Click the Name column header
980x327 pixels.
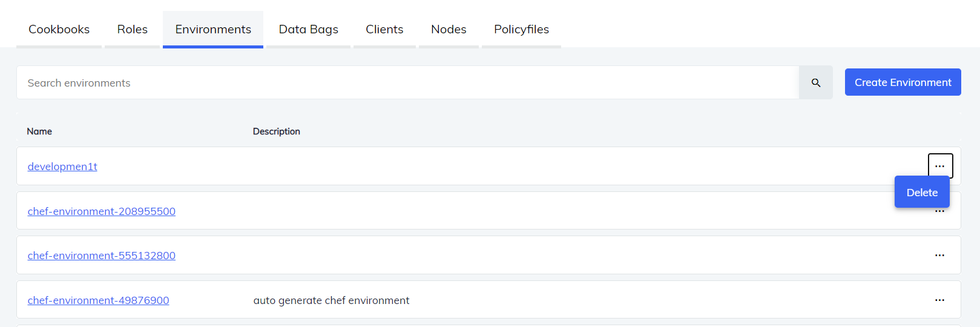(39, 131)
